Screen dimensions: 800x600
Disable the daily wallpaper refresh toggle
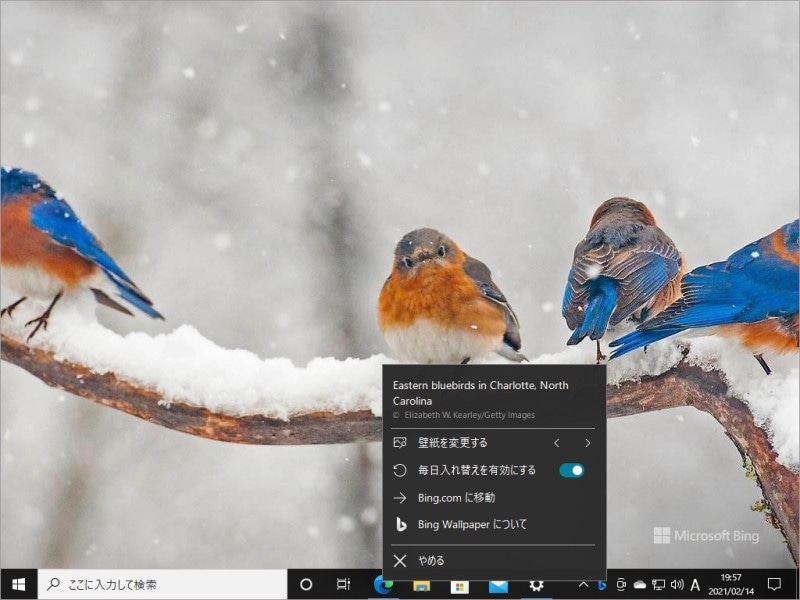click(x=571, y=470)
